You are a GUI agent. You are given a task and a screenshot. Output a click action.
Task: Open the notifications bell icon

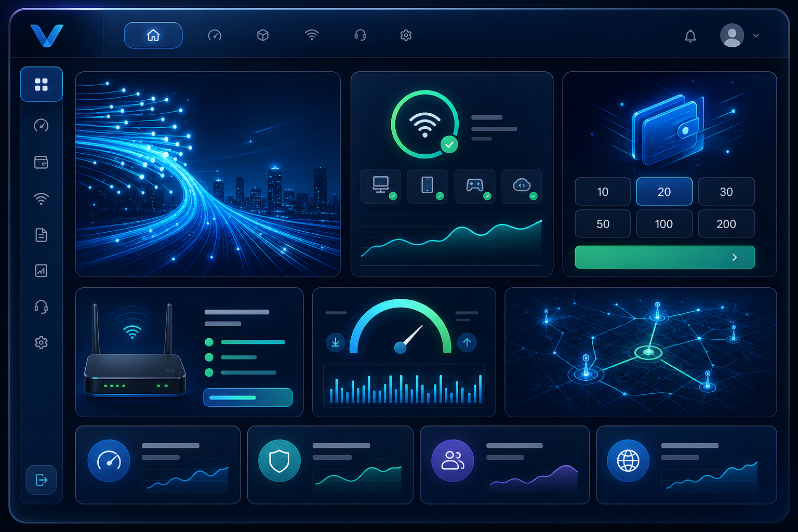(x=690, y=36)
